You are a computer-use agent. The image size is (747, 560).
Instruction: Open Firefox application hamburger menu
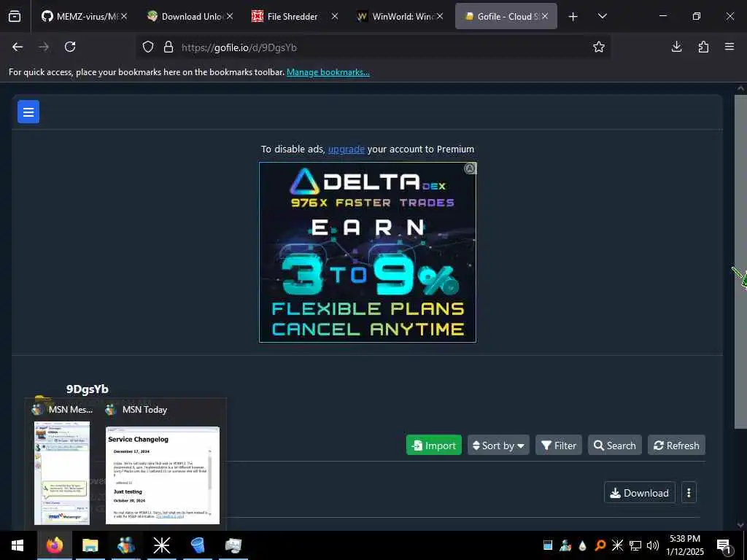click(x=729, y=47)
